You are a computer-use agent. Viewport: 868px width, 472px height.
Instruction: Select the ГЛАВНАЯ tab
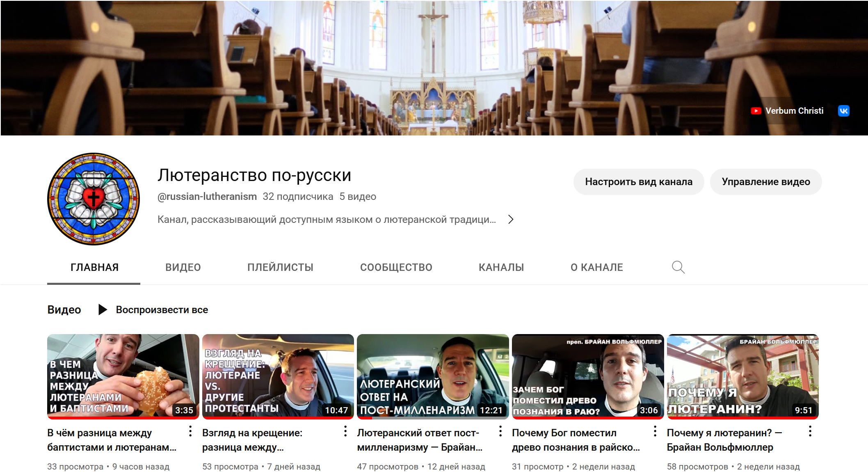(x=94, y=267)
